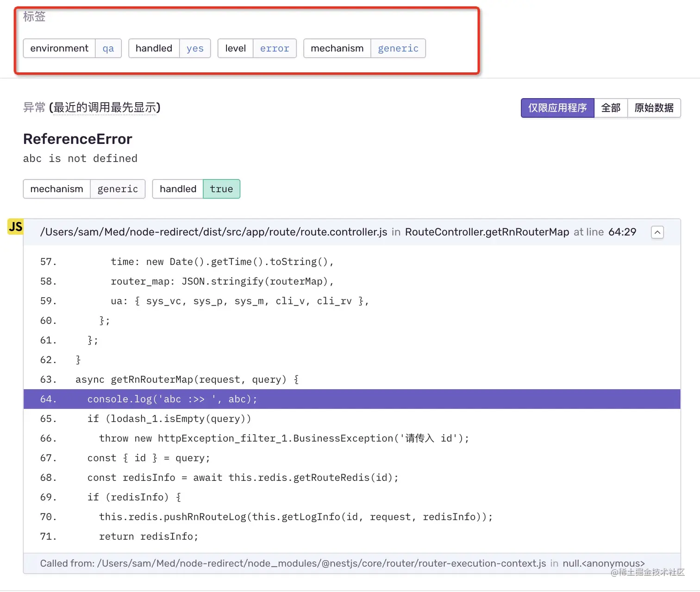Click the environment tag key
The image size is (700, 592).
59,48
